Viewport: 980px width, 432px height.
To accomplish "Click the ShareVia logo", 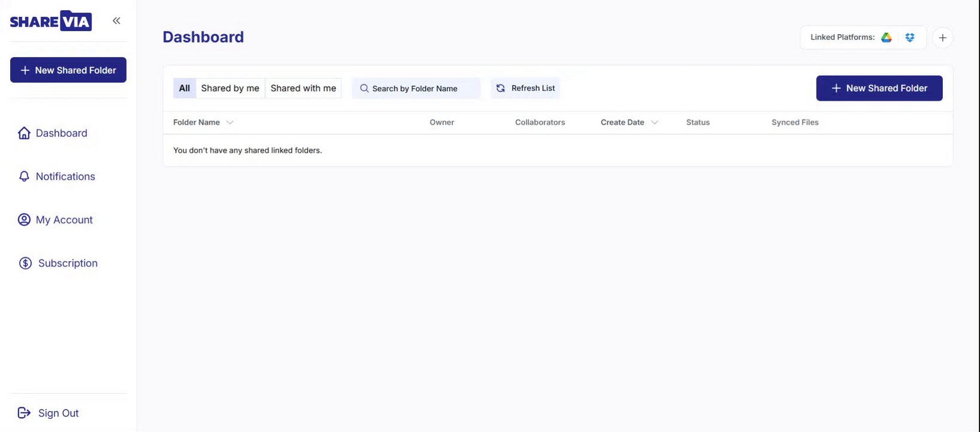I will (x=51, y=22).
